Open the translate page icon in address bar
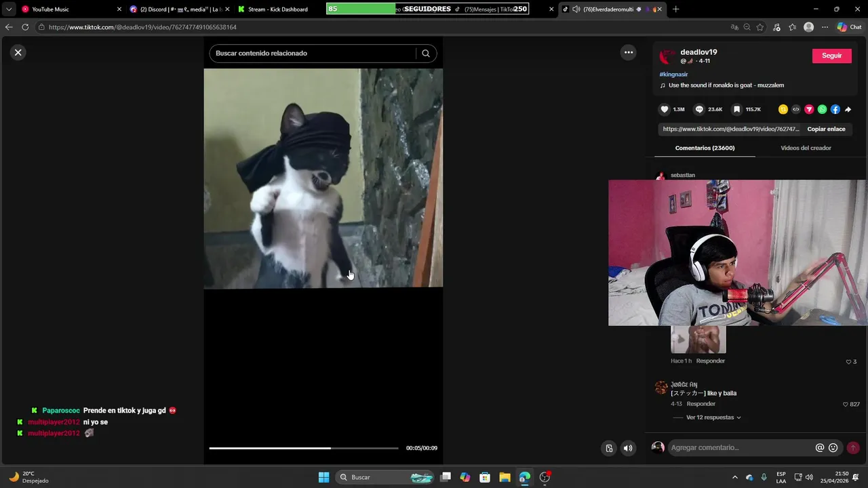Viewport: 868px width, 488px height. click(x=734, y=27)
